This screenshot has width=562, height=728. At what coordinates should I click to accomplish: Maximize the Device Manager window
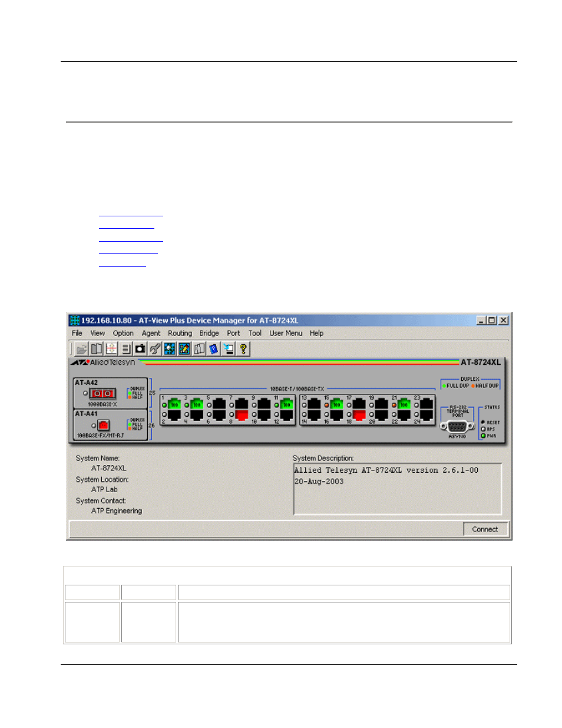492,320
